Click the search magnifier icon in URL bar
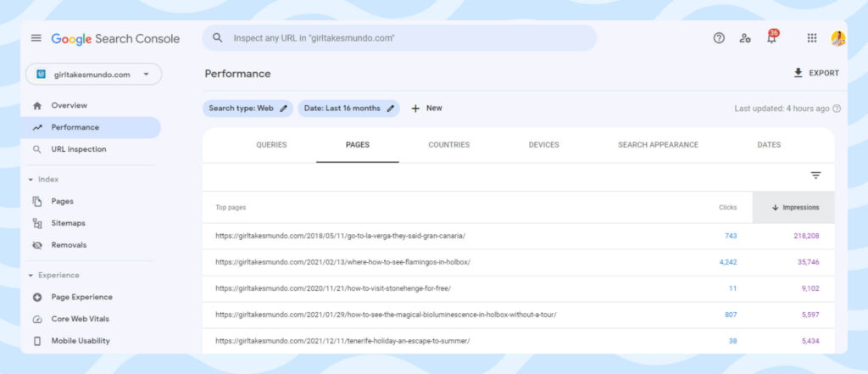This screenshot has width=868, height=374. [218, 37]
